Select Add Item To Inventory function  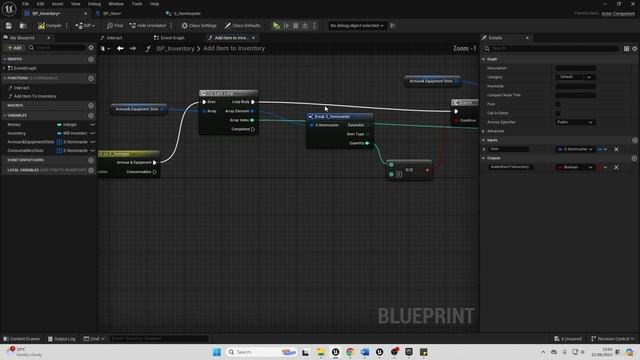click(35, 96)
